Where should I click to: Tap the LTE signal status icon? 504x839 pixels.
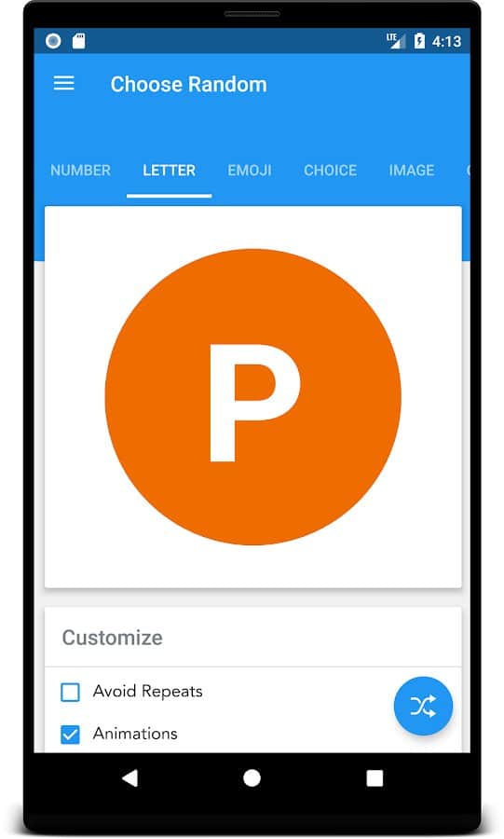[x=396, y=41]
